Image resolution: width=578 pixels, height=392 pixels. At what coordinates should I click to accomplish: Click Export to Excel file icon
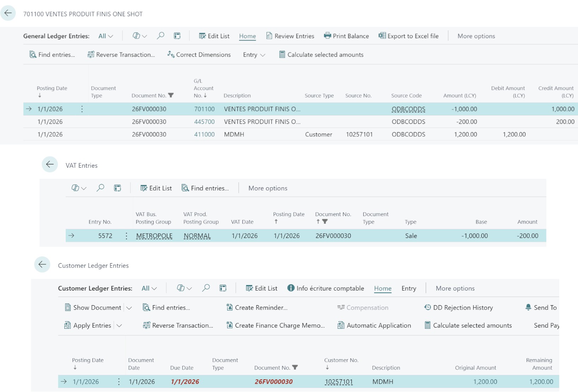coord(382,36)
